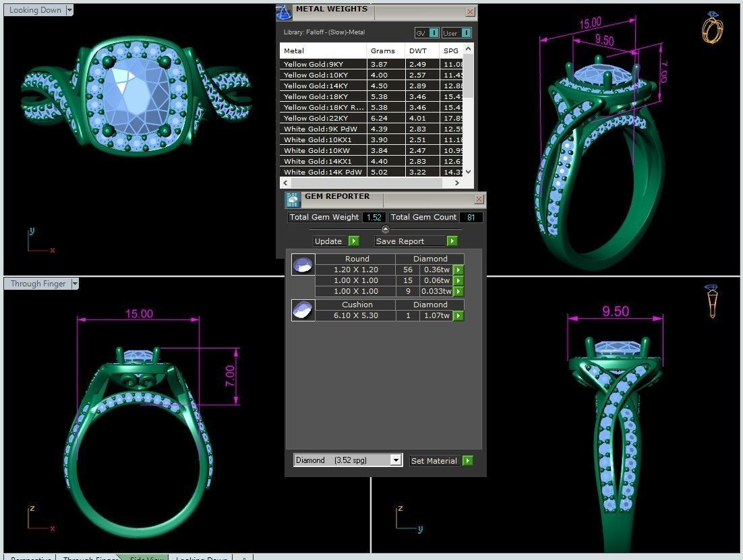Select the Yellow Gold:18KY row
The height and width of the screenshot is (560, 743).
click(371, 96)
